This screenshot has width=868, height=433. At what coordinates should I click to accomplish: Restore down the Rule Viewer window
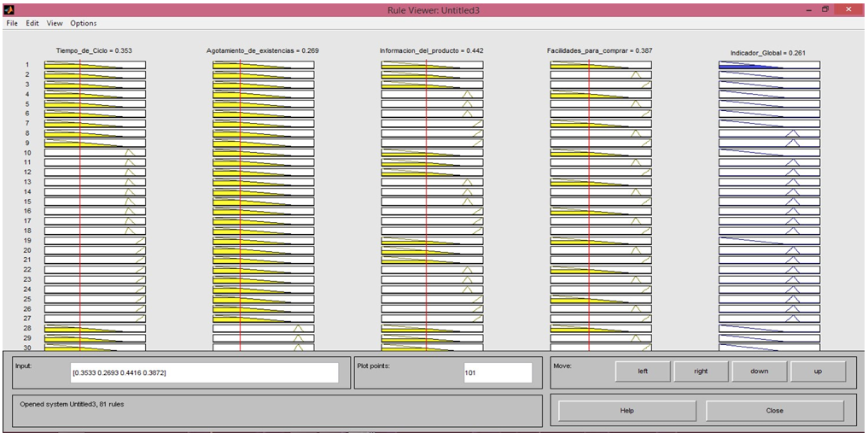tap(824, 9)
